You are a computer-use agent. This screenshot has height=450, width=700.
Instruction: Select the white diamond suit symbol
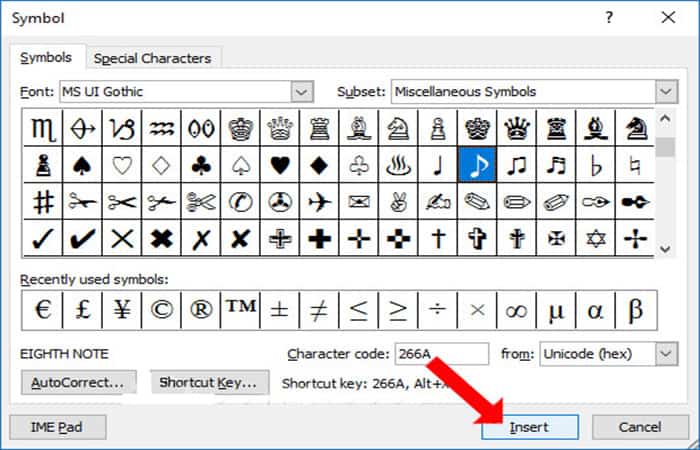point(161,165)
